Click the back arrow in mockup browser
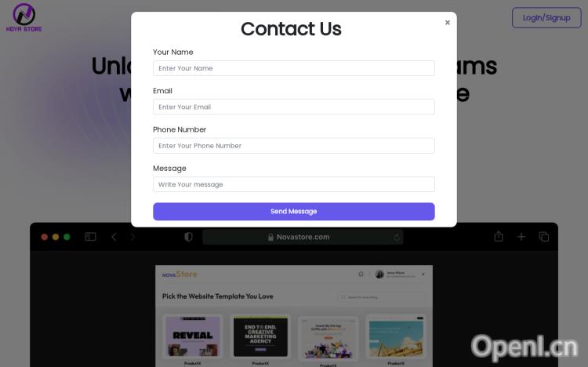588x367 pixels. click(x=114, y=237)
